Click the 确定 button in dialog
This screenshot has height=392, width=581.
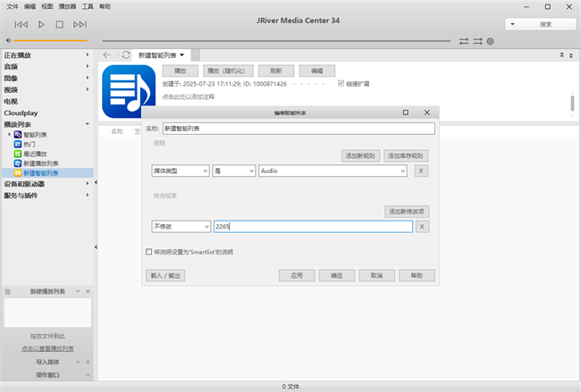tap(337, 276)
